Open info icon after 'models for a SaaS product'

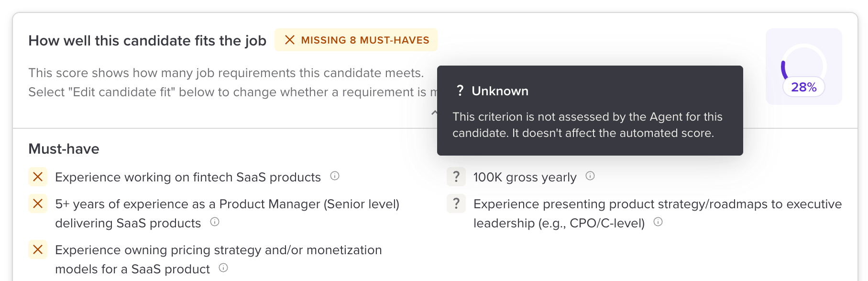pos(223,268)
